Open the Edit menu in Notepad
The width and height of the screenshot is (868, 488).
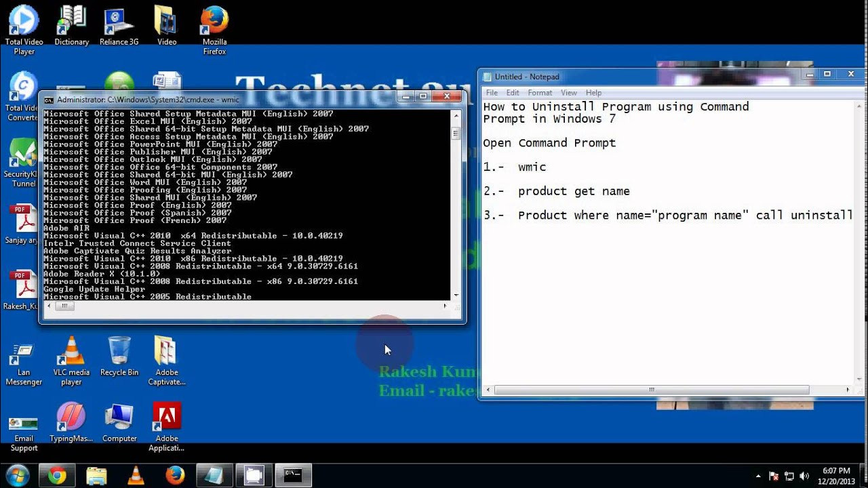(513, 93)
